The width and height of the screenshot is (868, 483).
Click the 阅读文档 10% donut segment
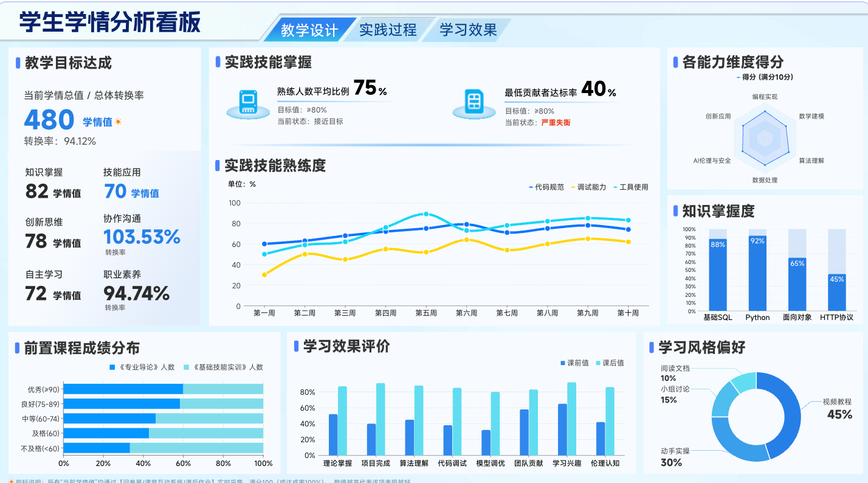[744, 382]
